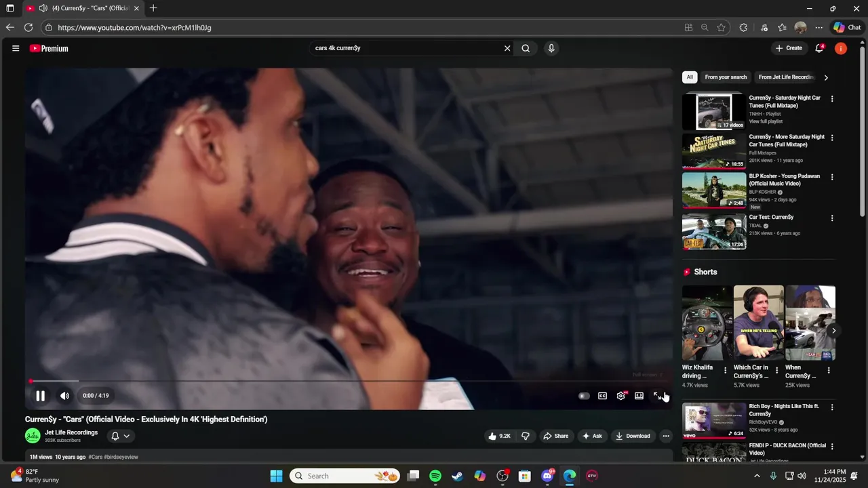Open YouTube notifications bell

click(820, 48)
